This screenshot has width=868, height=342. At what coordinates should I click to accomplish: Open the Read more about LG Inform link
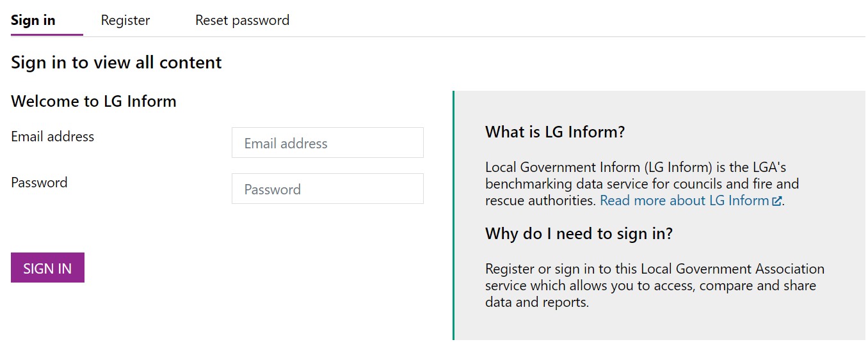coord(691,201)
